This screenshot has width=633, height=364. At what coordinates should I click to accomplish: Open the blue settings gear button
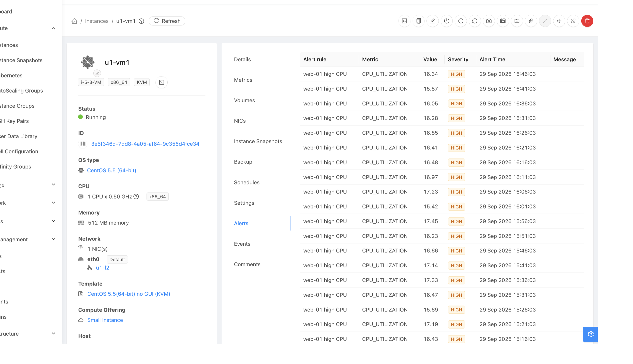pos(590,334)
